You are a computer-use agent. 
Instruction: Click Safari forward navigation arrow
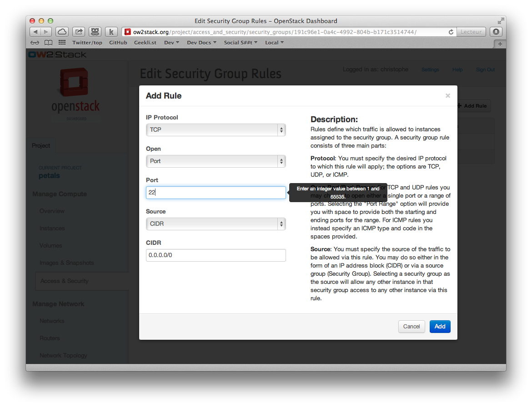click(x=46, y=32)
